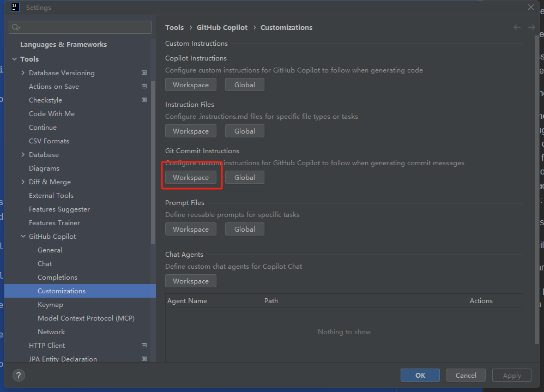Click the settings tree scrollbar
This screenshot has width=544, height=392.
(153, 162)
